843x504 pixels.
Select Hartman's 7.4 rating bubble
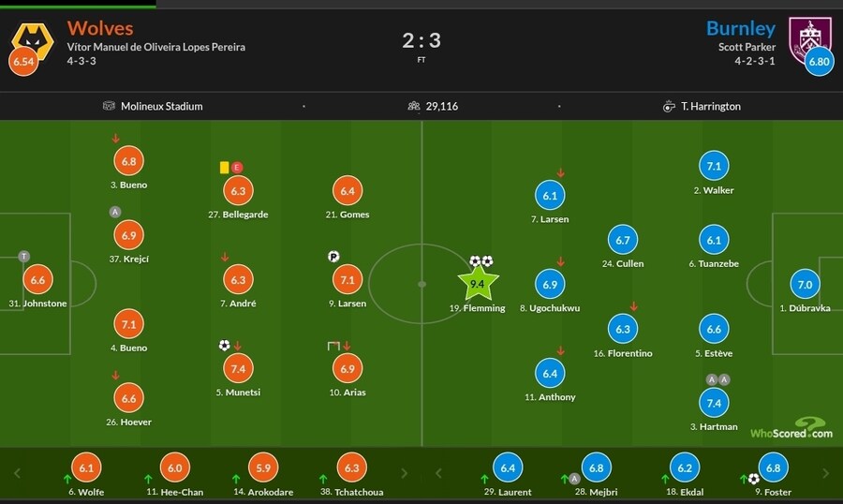[x=714, y=402]
